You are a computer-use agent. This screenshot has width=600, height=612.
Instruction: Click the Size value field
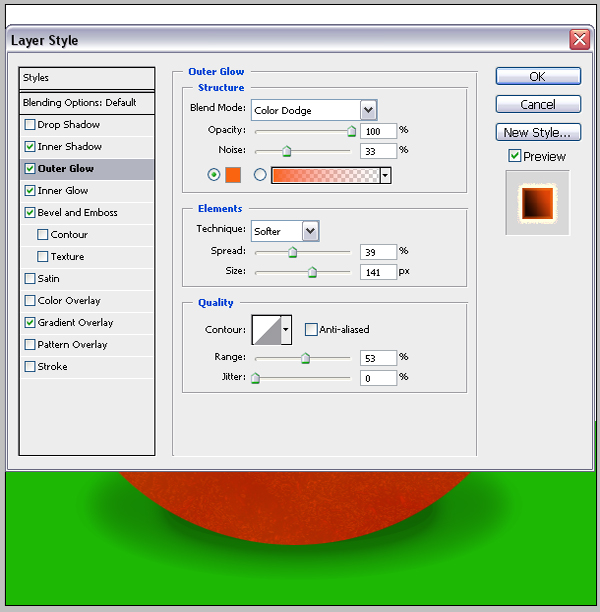[x=378, y=272]
